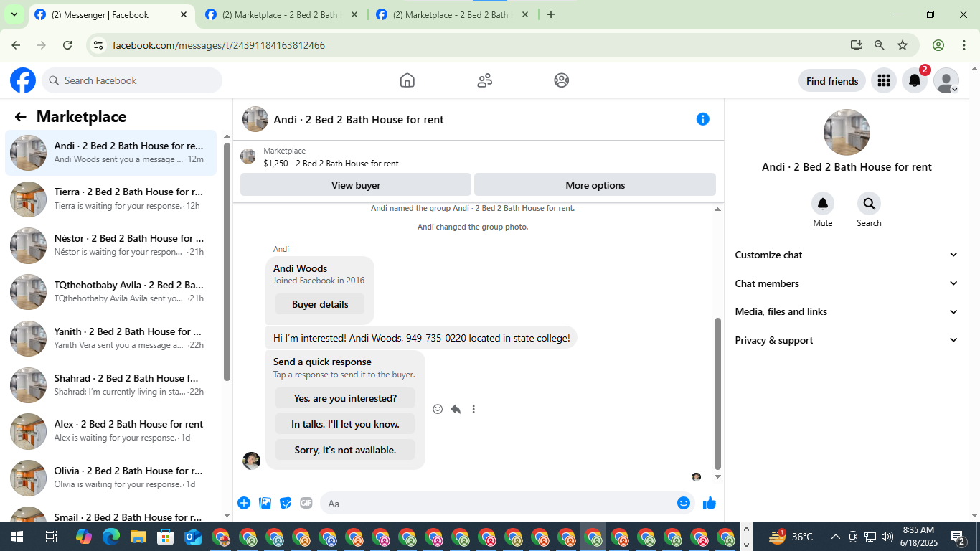Bookmark this page with the star icon
This screenshot has height=551, width=980.
(903, 45)
